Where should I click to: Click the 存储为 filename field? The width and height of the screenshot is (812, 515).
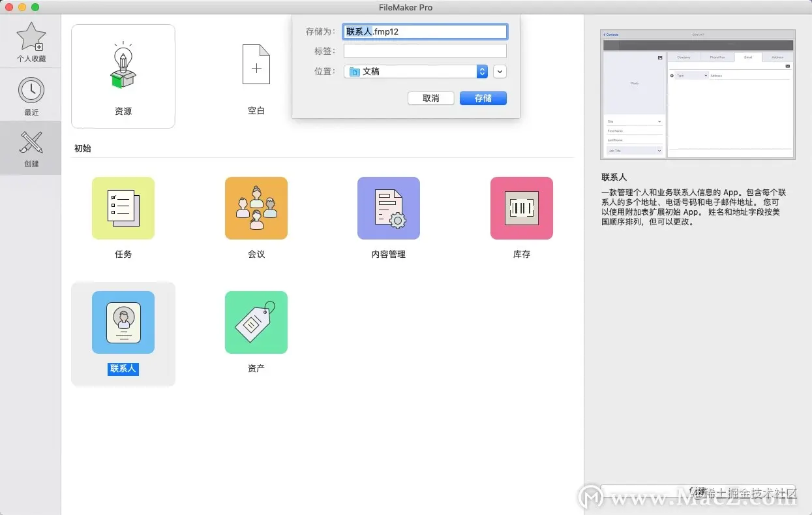point(425,31)
